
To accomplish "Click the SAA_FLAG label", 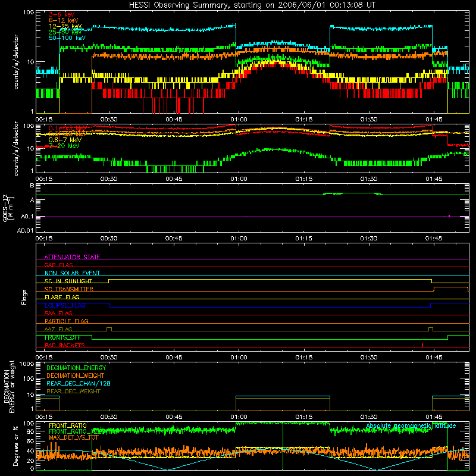I will point(58,313).
